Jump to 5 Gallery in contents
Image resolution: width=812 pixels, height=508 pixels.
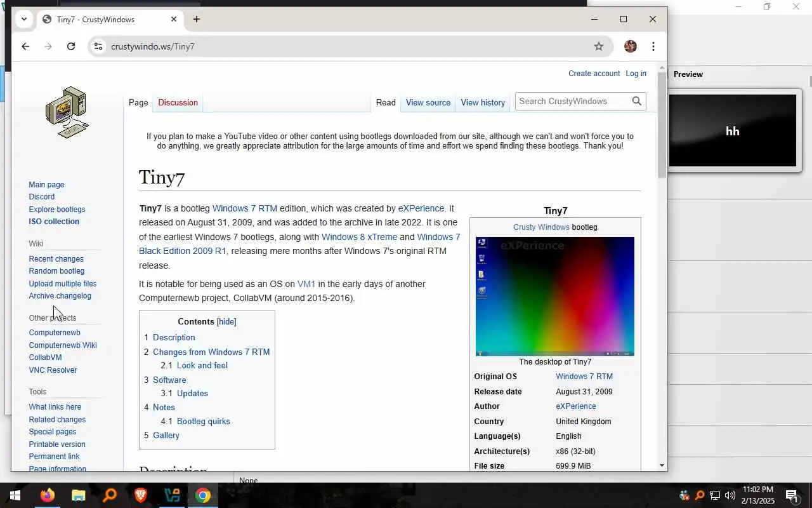162,436
